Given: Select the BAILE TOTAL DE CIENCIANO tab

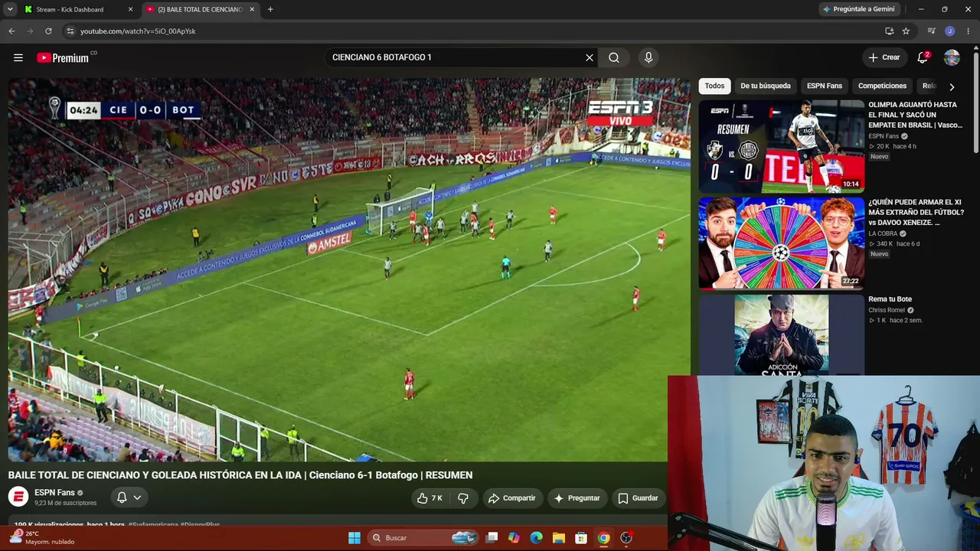Looking at the screenshot, I should point(200,9).
